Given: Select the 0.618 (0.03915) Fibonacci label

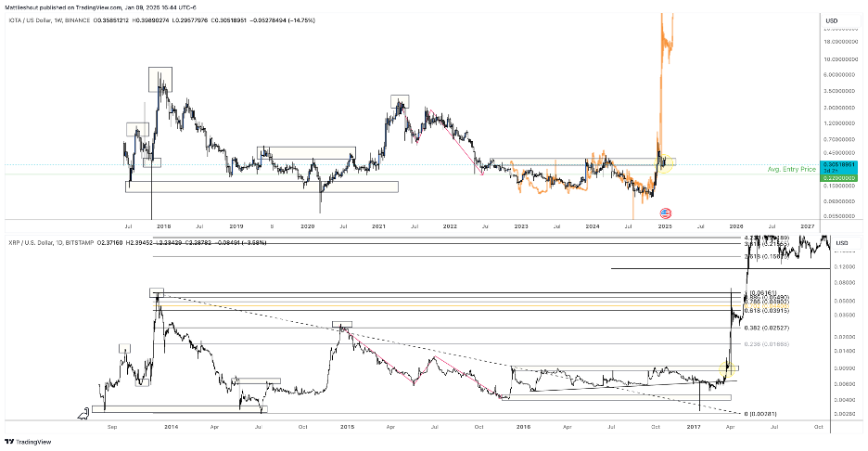Looking at the screenshot, I should (x=767, y=311).
